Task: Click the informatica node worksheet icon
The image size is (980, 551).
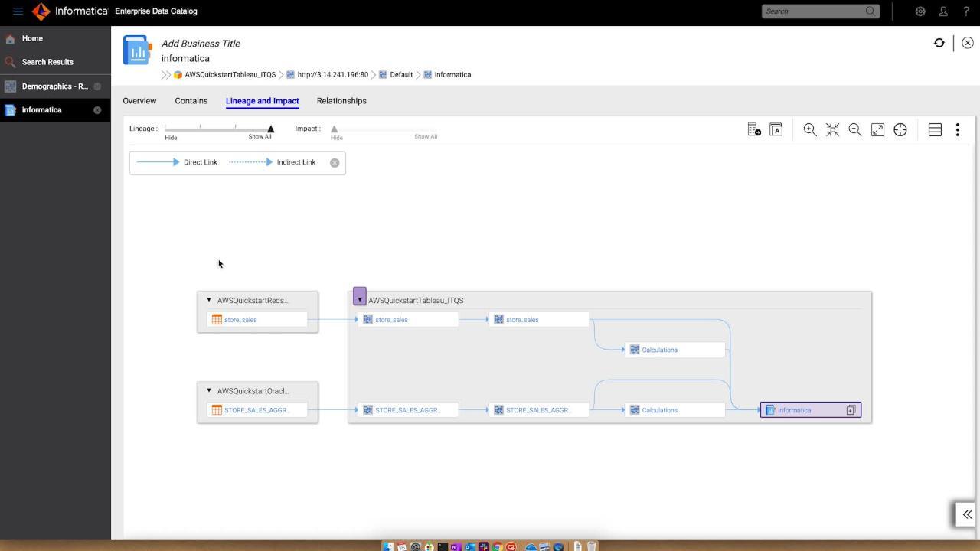Action: pyautogui.click(x=771, y=410)
